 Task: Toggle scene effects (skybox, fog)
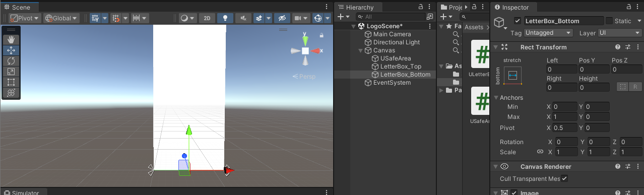259,18
